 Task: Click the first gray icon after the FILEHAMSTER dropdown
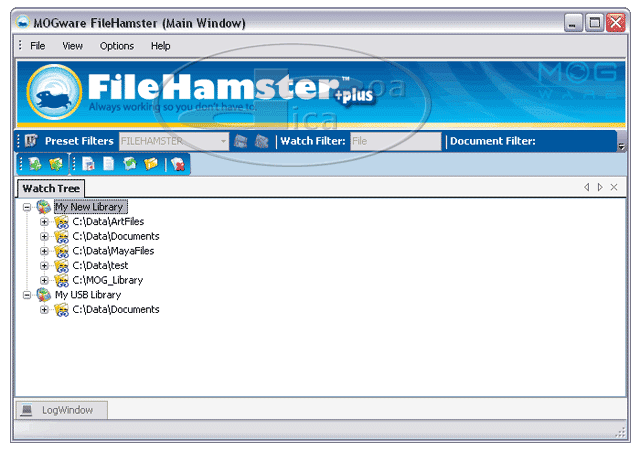point(241,141)
